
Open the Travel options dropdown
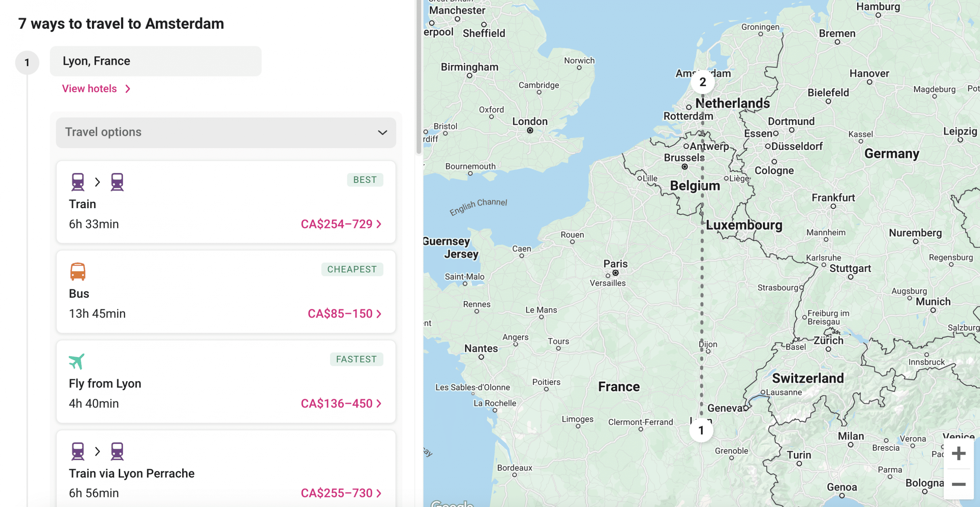click(x=226, y=132)
